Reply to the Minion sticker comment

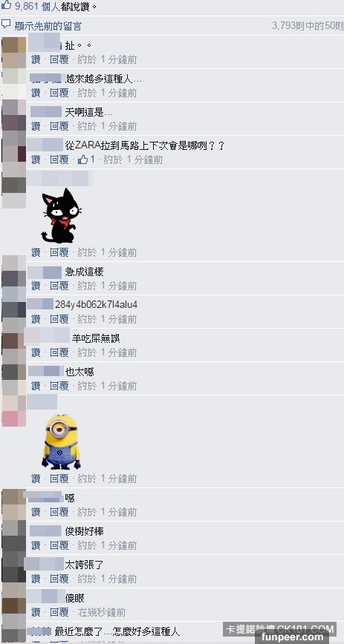point(59,479)
